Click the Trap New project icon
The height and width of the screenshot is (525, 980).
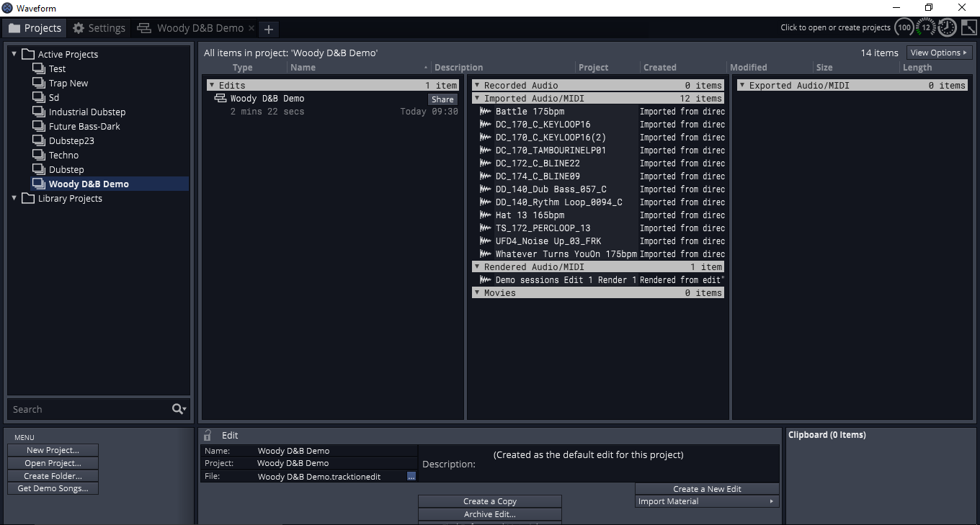click(x=39, y=83)
